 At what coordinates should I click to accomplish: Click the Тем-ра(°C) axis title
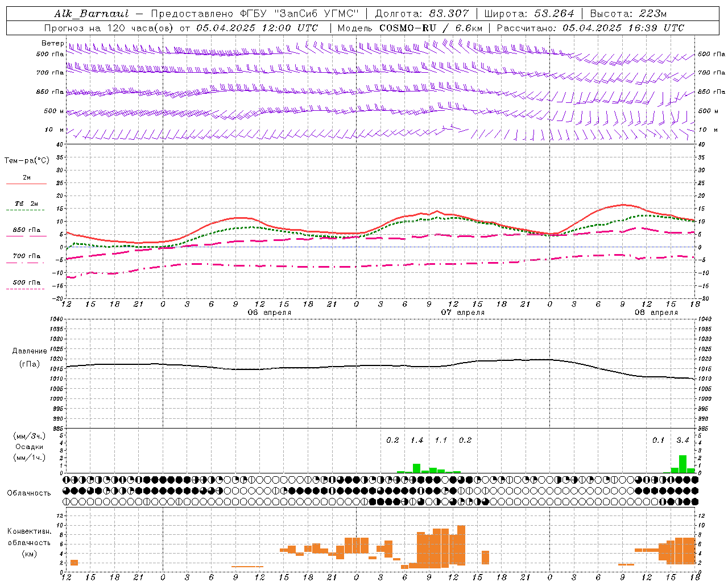pyautogui.click(x=27, y=161)
